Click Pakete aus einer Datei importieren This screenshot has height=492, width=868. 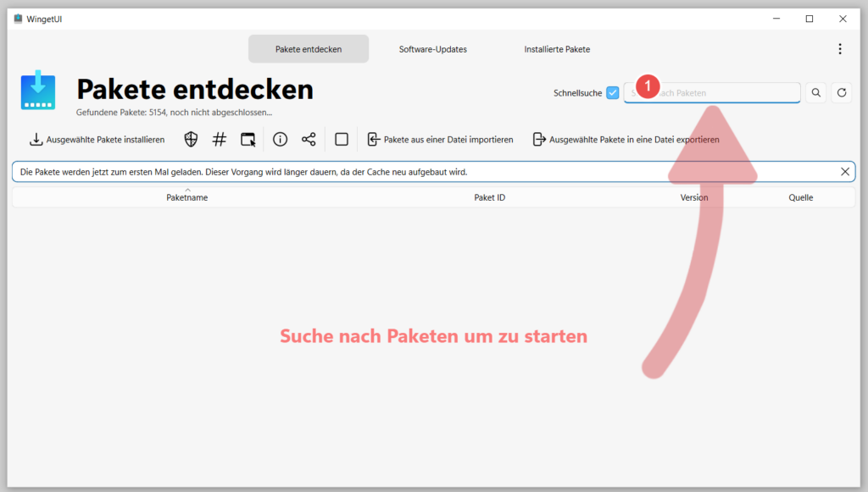point(441,140)
